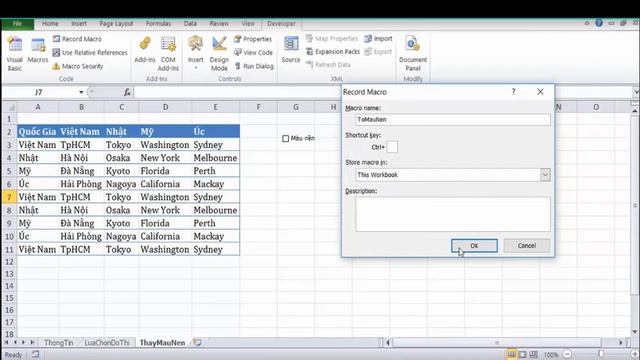Switch to the Data tab
640x360 pixels.
click(x=190, y=24)
